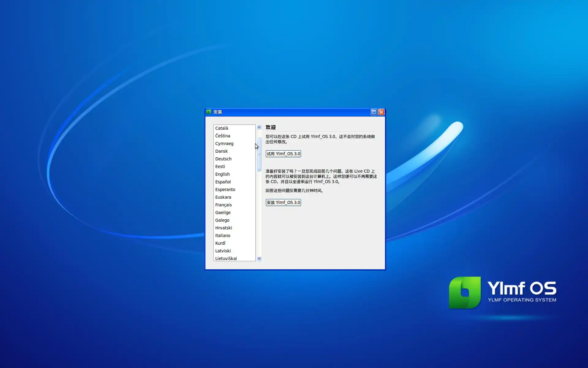
Task: Select Català at top of list
Action: [221, 128]
